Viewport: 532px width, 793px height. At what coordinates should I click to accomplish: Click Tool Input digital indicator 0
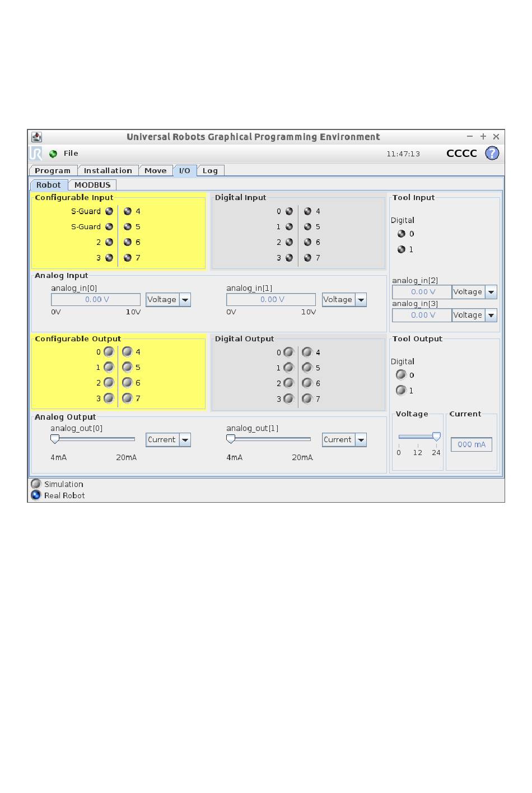tap(401, 234)
